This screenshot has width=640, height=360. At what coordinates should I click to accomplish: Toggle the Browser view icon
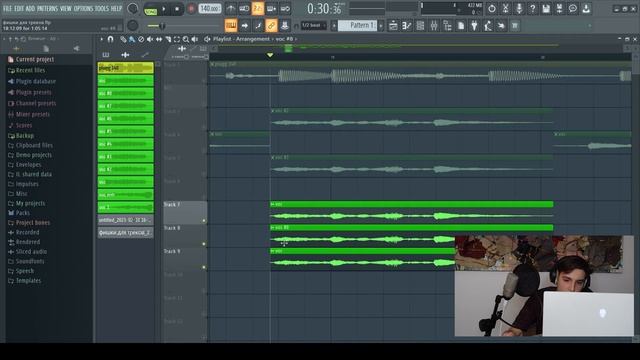tap(447, 26)
